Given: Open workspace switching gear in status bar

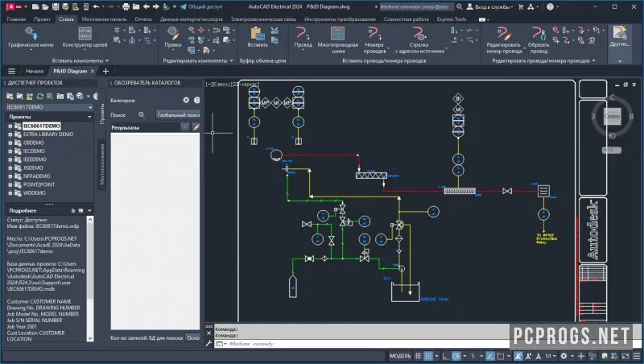Looking at the screenshot, I should (564, 356).
